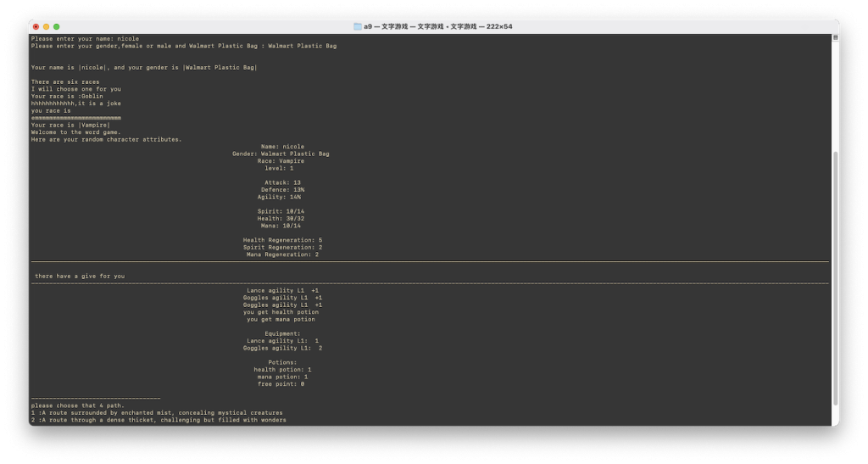This screenshot has width=868, height=464.
Task: Minimize the terminal using yellow button
Action: pos(47,26)
